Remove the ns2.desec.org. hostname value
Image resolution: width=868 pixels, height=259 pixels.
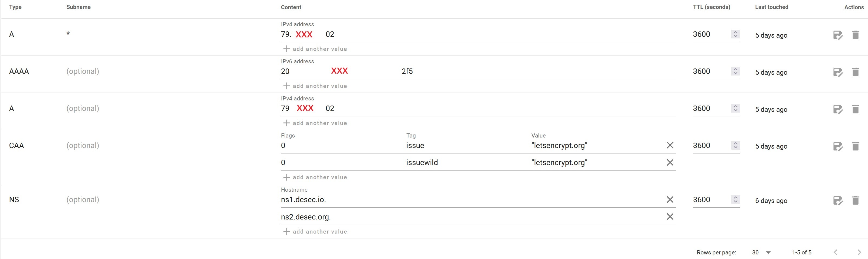tap(670, 217)
